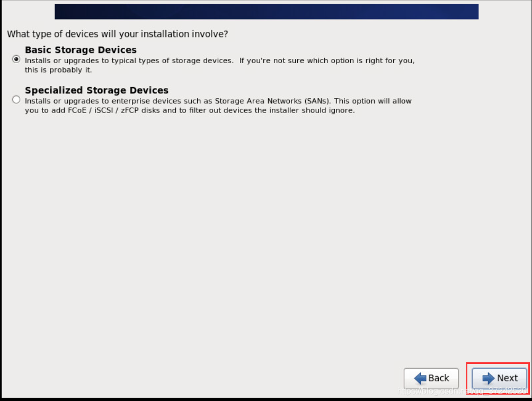Click the "Installs or upgrades to typical types" description

[x=219, y=65]
